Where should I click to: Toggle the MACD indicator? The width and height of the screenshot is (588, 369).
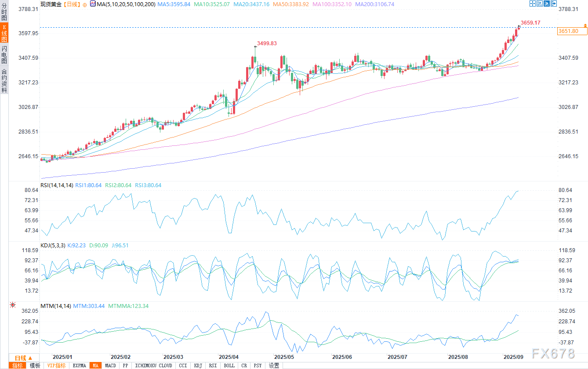(111, 365)
